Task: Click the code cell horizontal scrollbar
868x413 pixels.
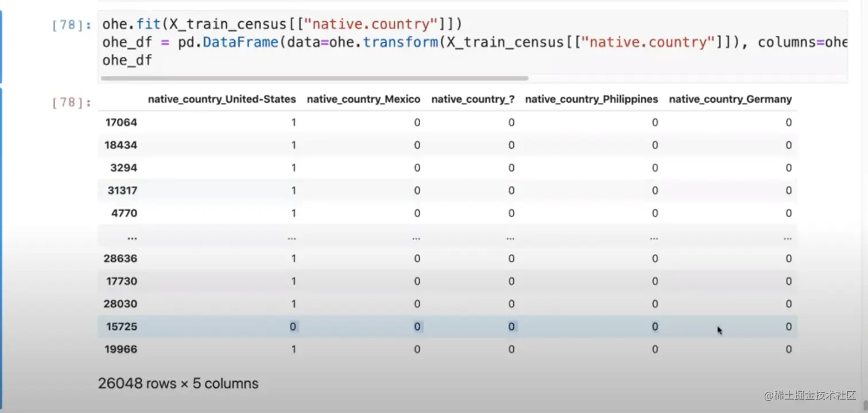Action: click(x=315, y=78)
